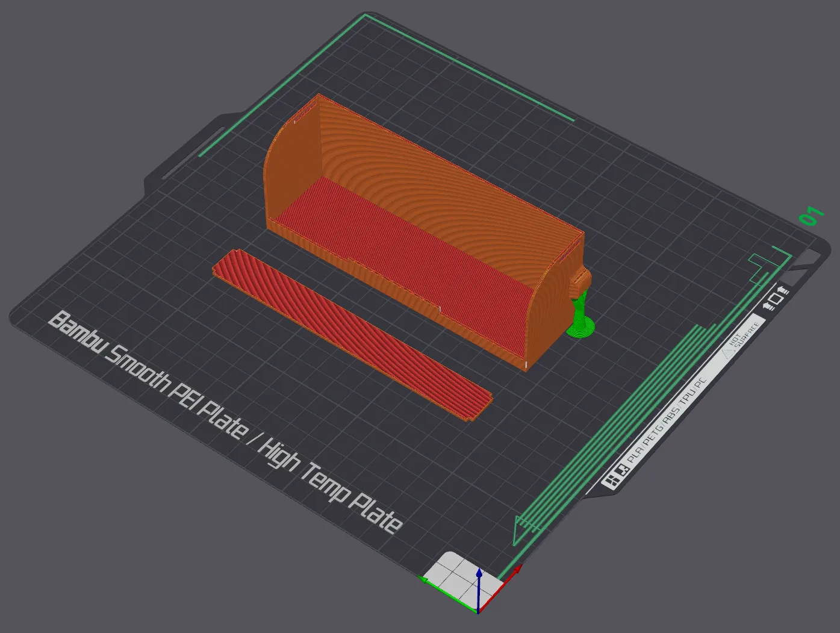Image resolution: width=840 pixels, height=633 pixels.
Task: Click the "PLA/PETG/ABS/TPU/PC" plate label
Action: point(667,419)
